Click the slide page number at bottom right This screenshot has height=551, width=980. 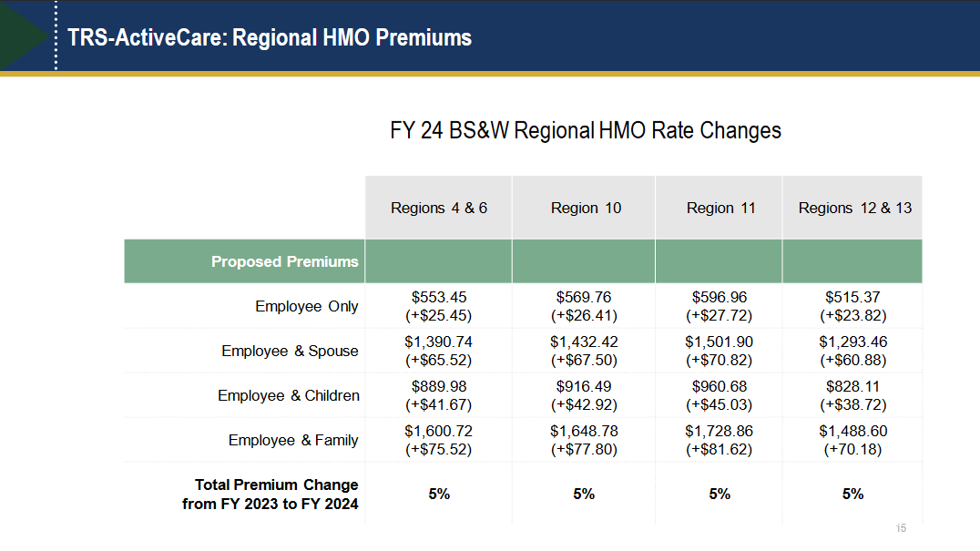901,528
